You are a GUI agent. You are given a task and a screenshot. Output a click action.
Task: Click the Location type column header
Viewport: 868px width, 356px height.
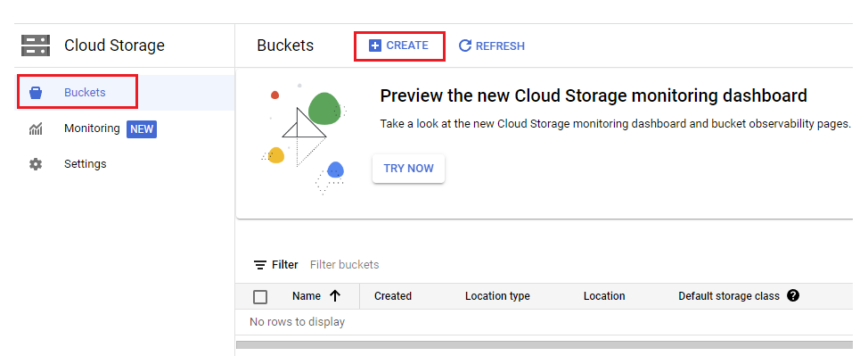pyautogui.click(x=497, y=296)
